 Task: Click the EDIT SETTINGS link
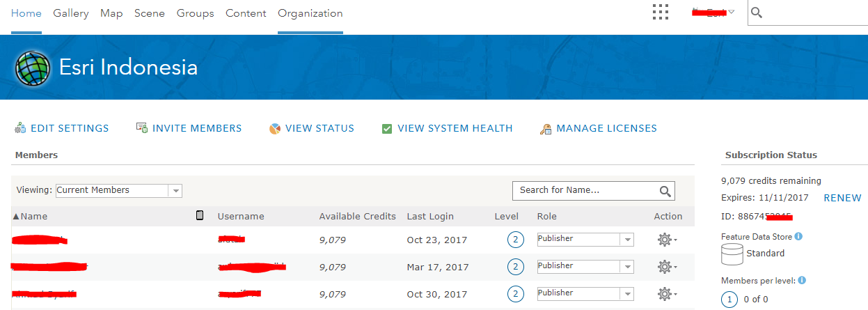[x=70, y=128]
